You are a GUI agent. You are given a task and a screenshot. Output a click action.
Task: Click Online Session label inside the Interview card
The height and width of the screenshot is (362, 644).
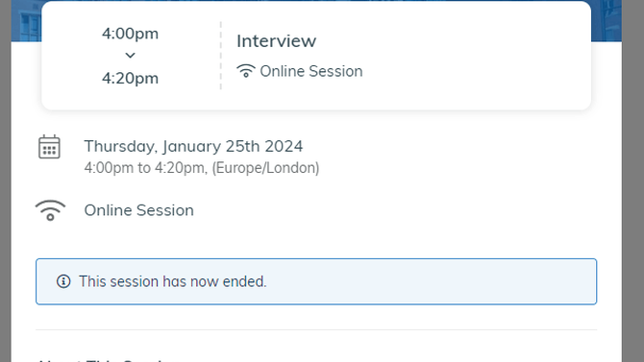pyautogui.click(x=311, y=71)
